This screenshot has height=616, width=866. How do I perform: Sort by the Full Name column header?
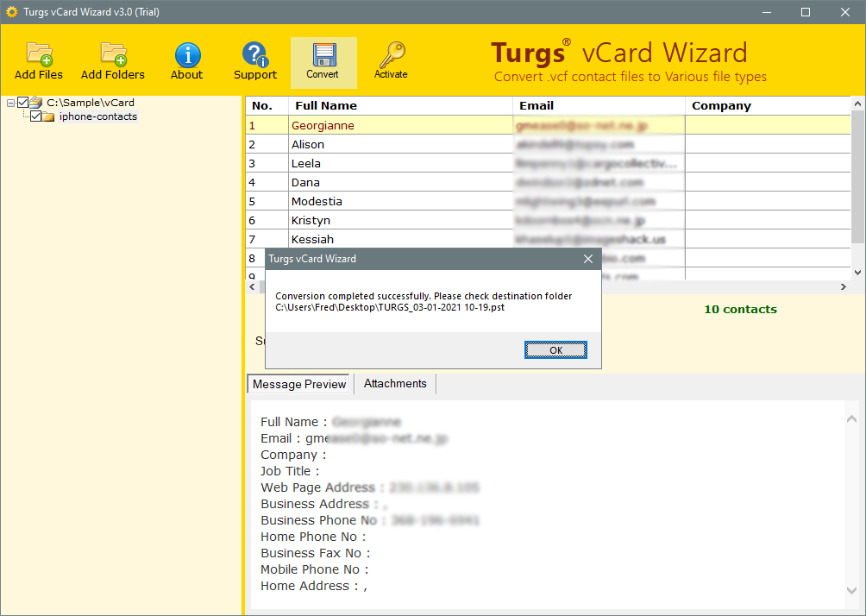401,105
